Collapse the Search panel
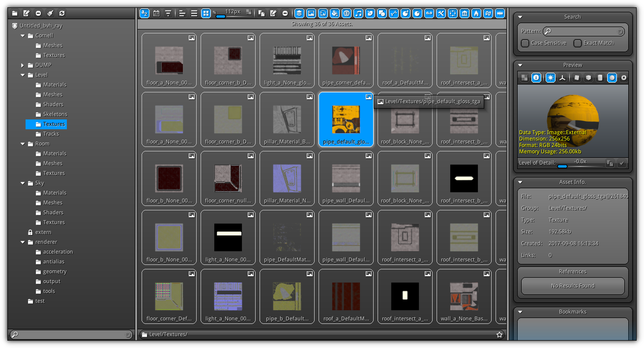 520,17
